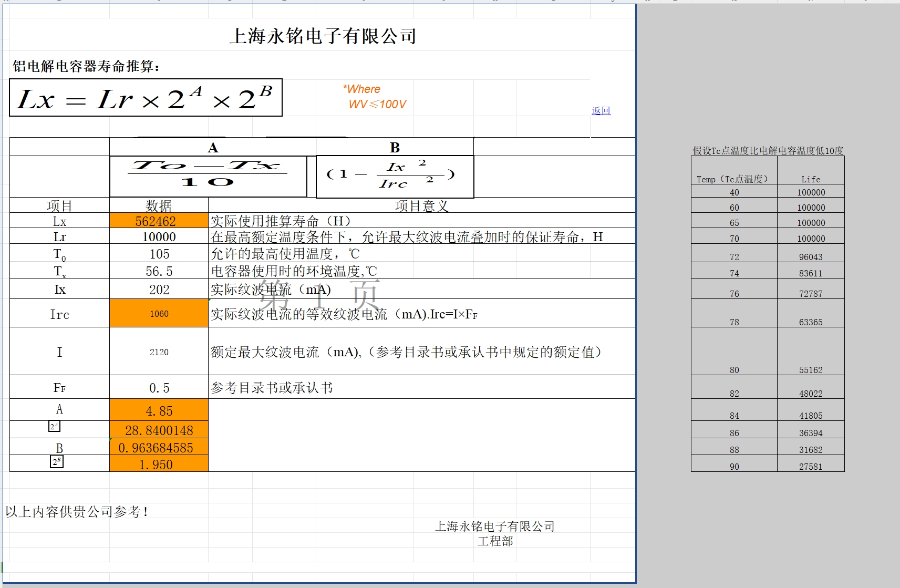Select the A value 4.85
Image resolution: width=900 pixels, height=588 pixels.
coord(159,410)
